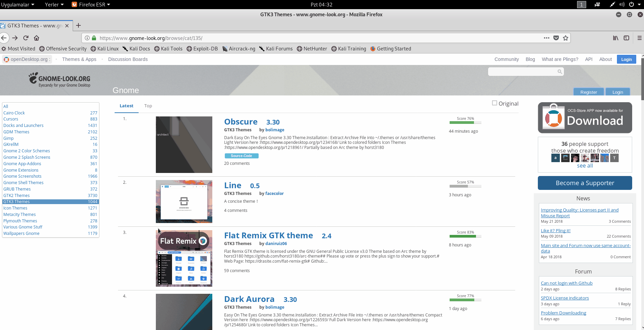Click the Line Score 57% bar
This screenshot has width=644, height=330.
pos(465,186)
